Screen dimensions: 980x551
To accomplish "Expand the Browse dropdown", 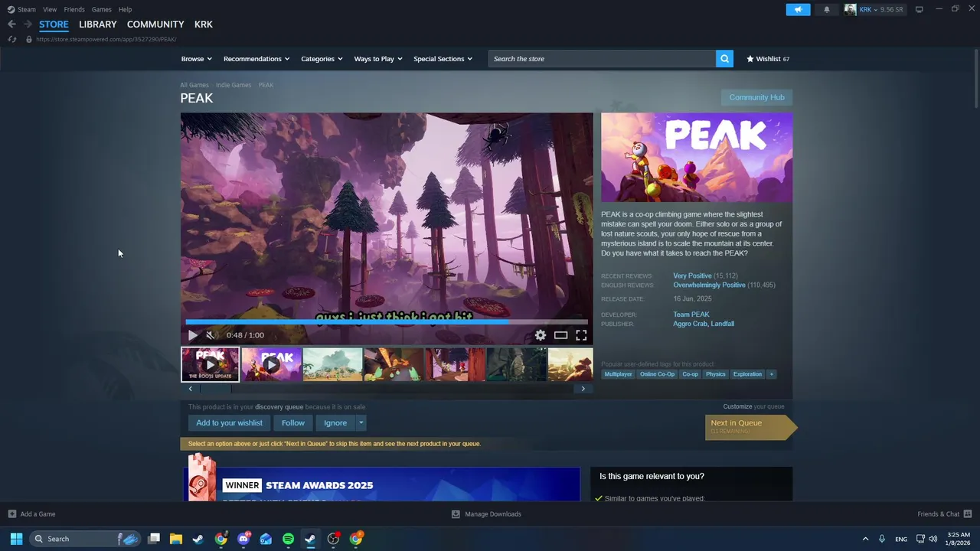I will [196, 59].
